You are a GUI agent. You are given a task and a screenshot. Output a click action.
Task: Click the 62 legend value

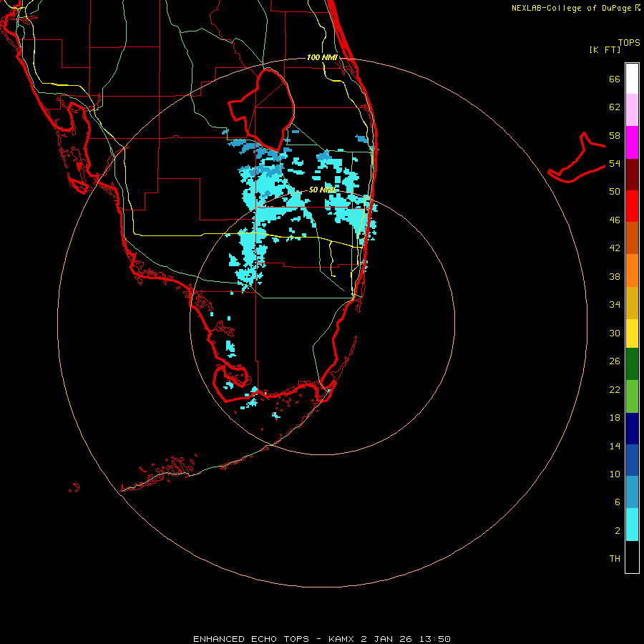pyautogui.click(x=615, y=107)
